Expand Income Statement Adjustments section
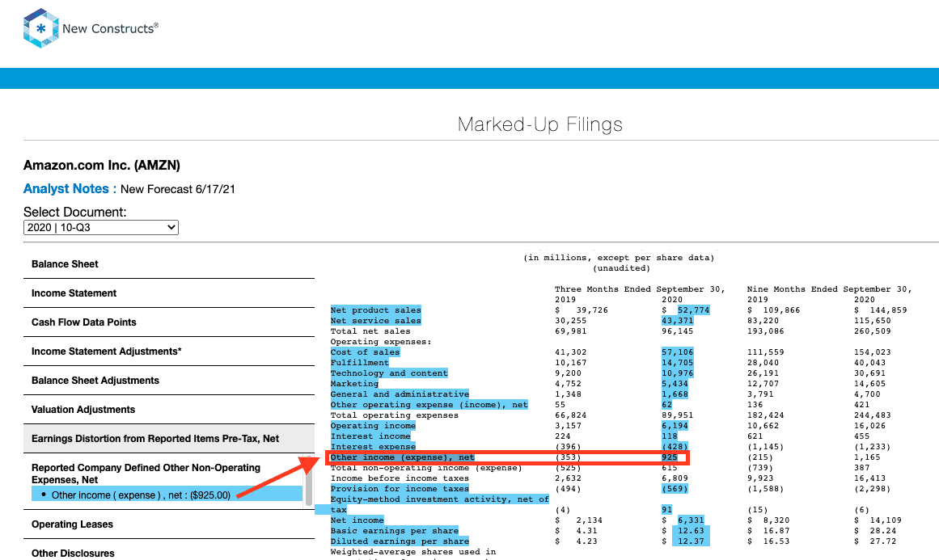The width and height of the screenshot is (939, 560). (x=169, y=352)
